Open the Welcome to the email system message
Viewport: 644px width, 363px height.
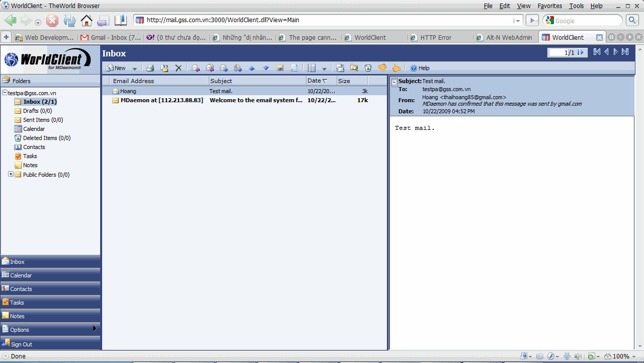245,100
